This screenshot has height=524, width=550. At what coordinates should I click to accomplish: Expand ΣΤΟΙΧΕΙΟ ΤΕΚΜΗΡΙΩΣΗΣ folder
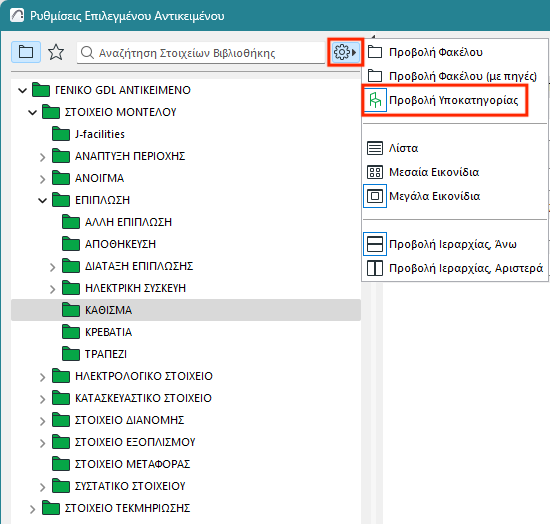[x=32, y=509]
